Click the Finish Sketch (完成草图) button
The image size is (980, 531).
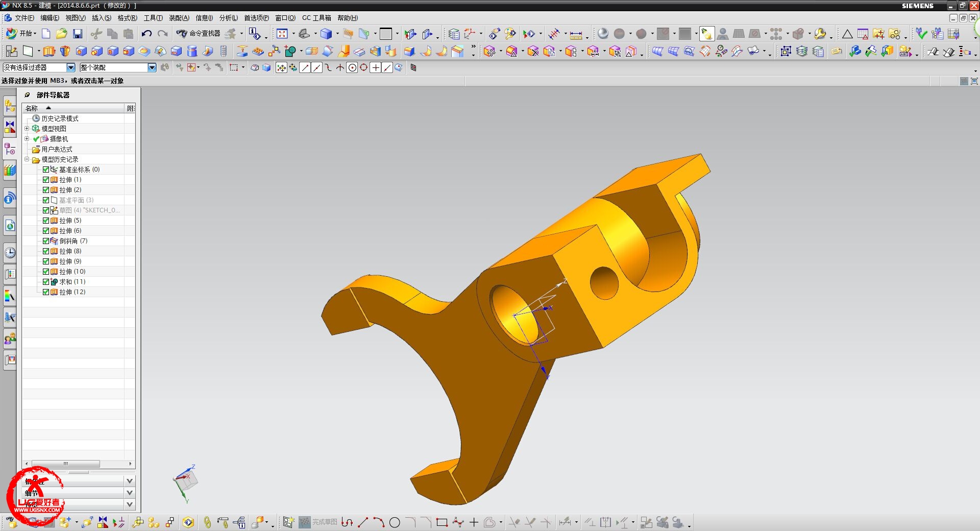pyautogui.click(x=318, y=522)
